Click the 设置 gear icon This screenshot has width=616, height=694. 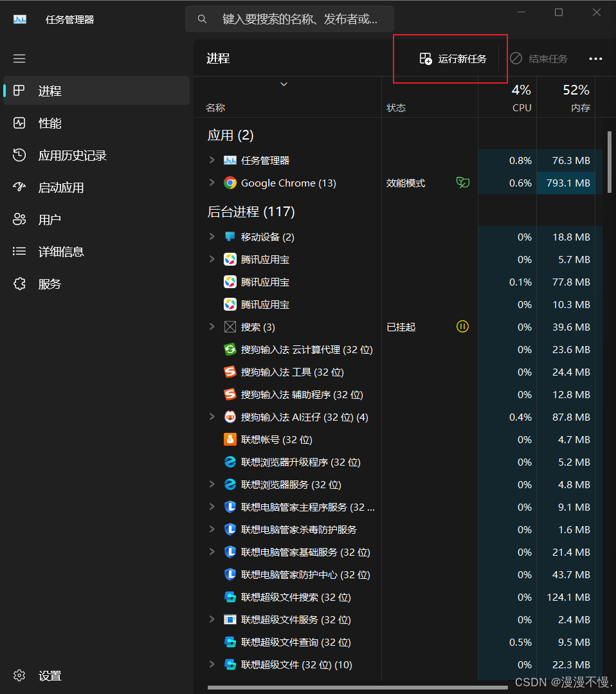(19, 675)
